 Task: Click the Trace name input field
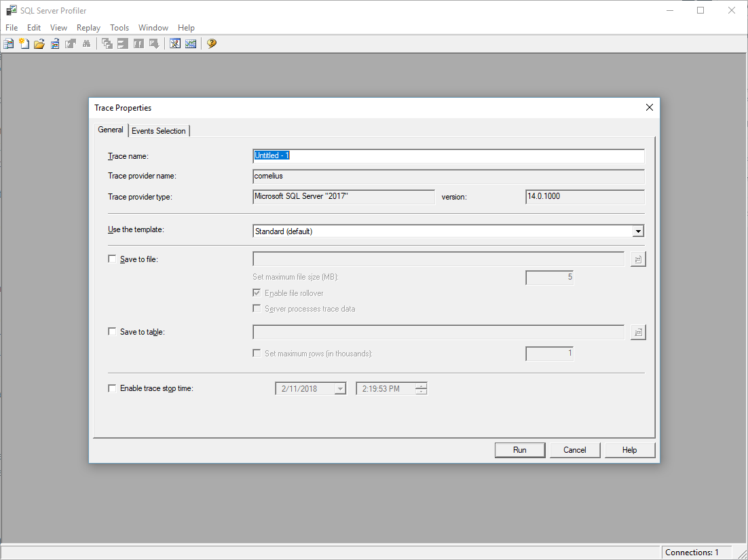pyautogui.click(x=449, y=156)
